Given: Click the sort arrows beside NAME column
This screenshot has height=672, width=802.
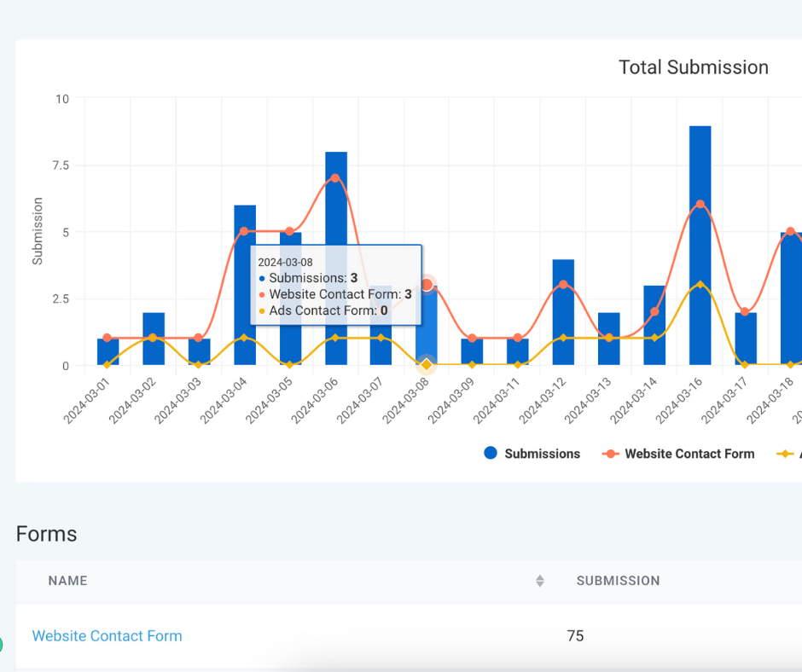Looking at the screenshot, I should [539, 581].
